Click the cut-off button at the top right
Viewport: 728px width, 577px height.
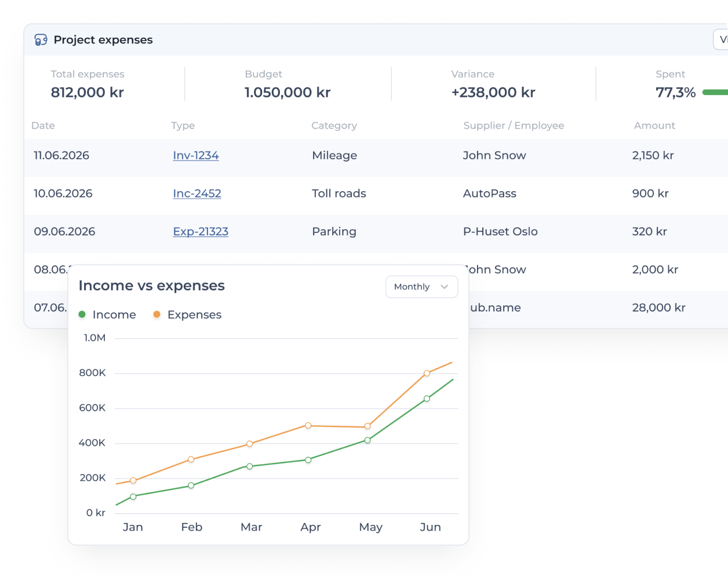pyautogui.click(x=720, y=40)
